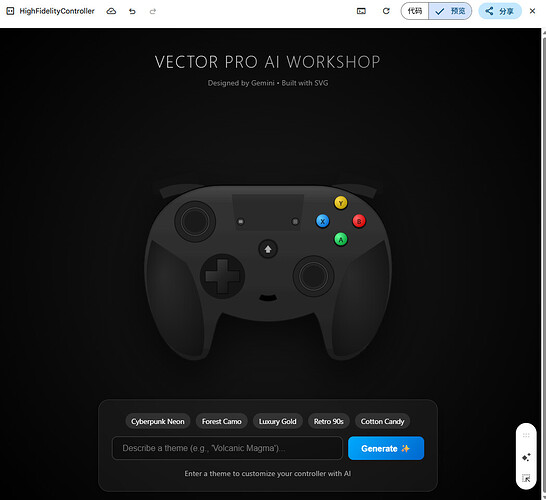The width and height of the screenshot is (546, 500).
Task: Click the sparkle AI icon in floating toolbar
Action: 526,457
